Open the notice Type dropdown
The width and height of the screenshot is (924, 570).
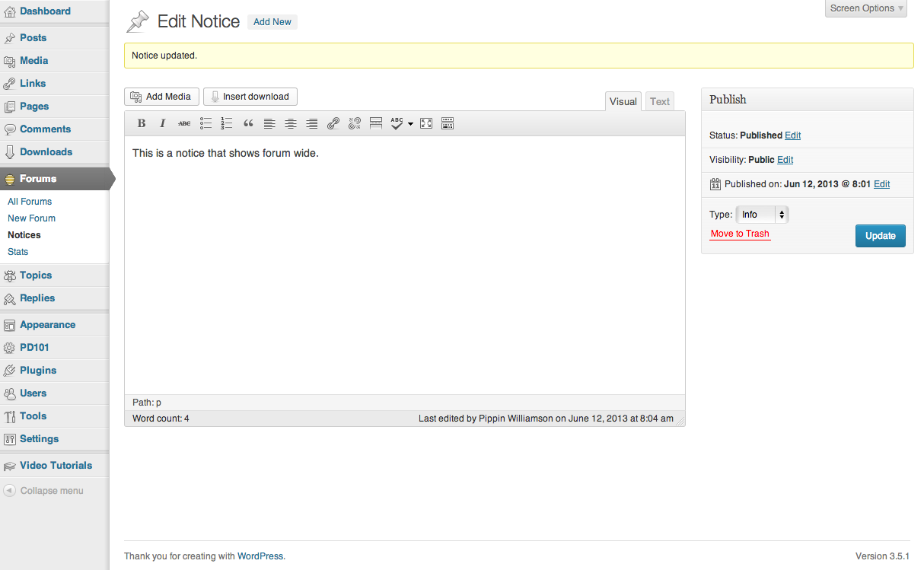762,215
